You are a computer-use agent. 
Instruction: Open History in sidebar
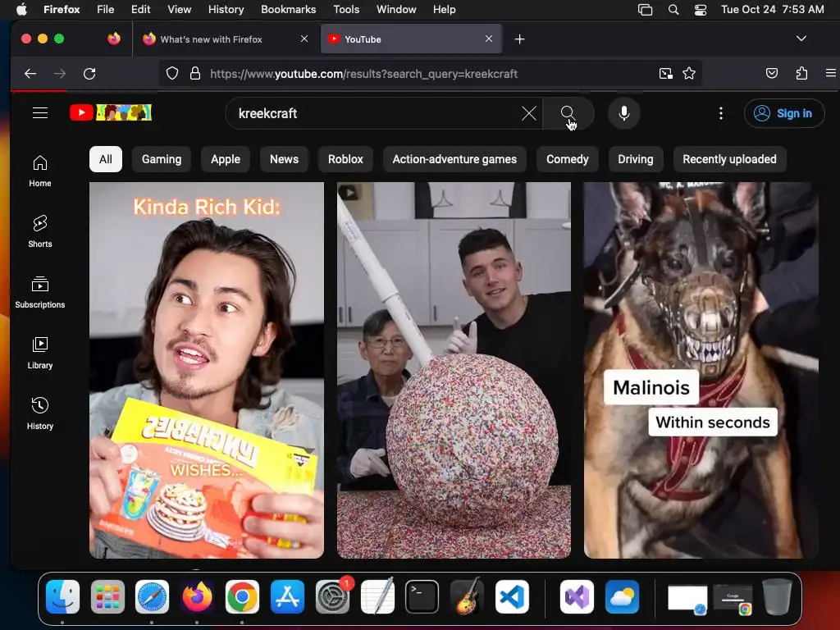(x=40, y=413)
